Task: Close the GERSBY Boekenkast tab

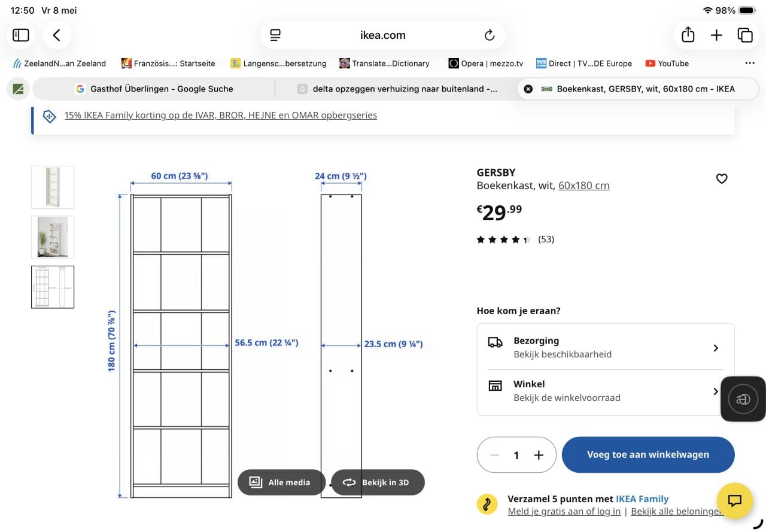Action: click(x=528, y=89)
